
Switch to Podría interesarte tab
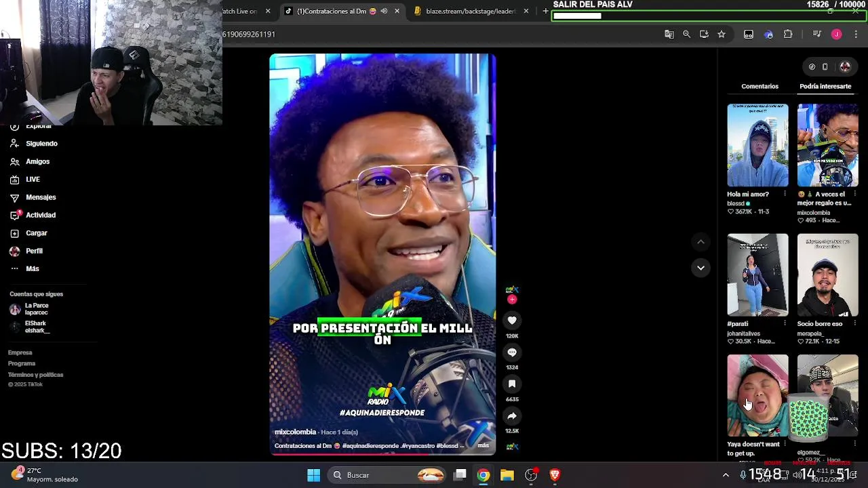coord(825,86)
